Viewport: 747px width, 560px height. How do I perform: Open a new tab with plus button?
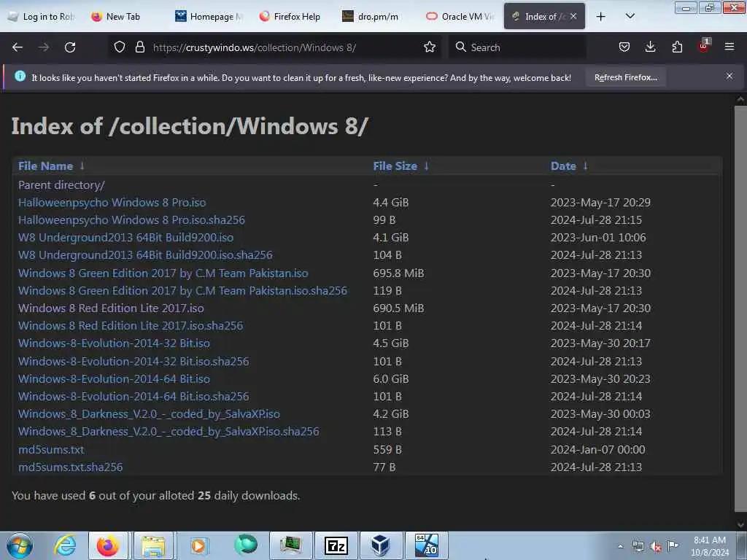coord(601,17)
